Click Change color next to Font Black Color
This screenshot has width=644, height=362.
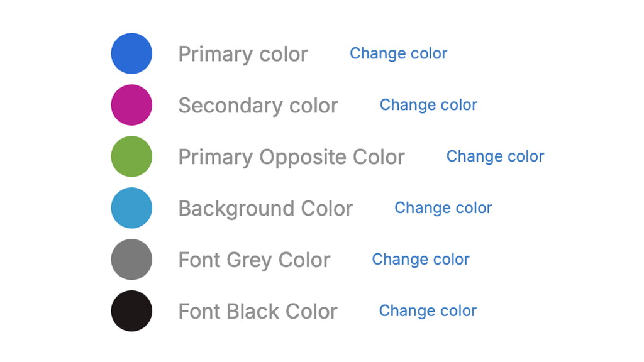coord(428,310)
